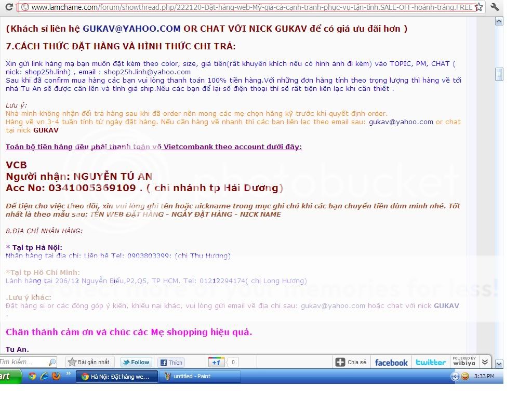Click the '*Tại tp Hồ Chí Minh:' label
This screenshot has height=399, width=532.
point(43,272)
